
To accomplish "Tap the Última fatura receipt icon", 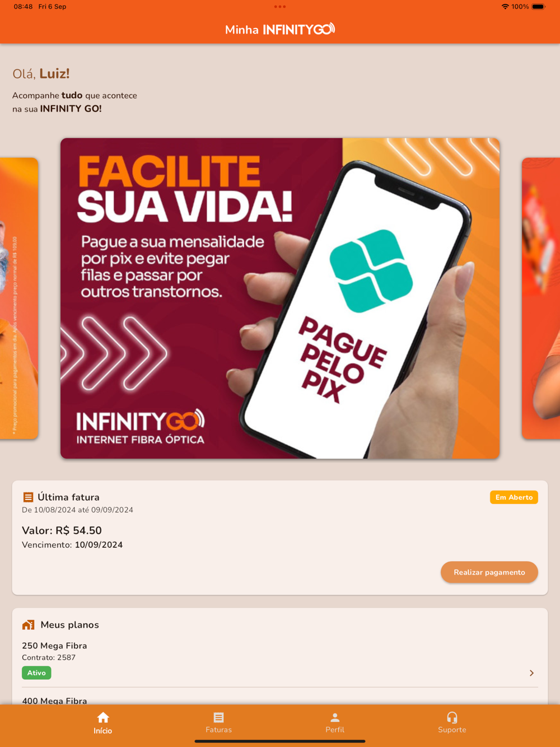I will (28, 497).
